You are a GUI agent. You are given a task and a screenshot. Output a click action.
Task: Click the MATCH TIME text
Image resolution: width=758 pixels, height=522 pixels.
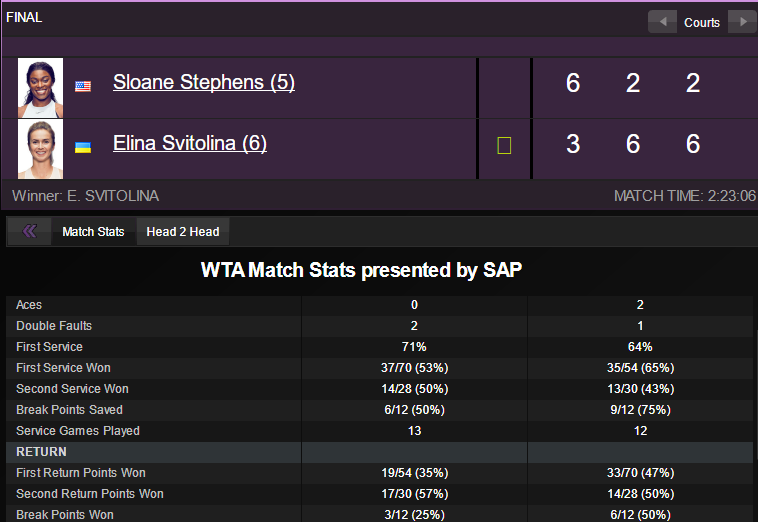tap(684, 196)
